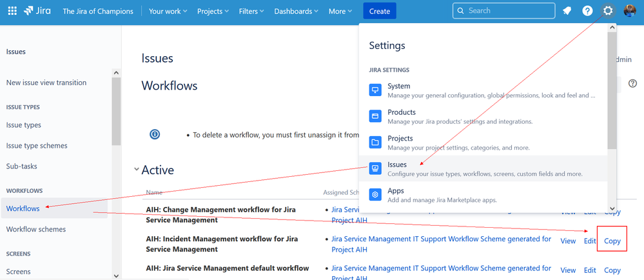Click the Issues sidebar heading
The image size is (644, 280).
click(15, 52)
